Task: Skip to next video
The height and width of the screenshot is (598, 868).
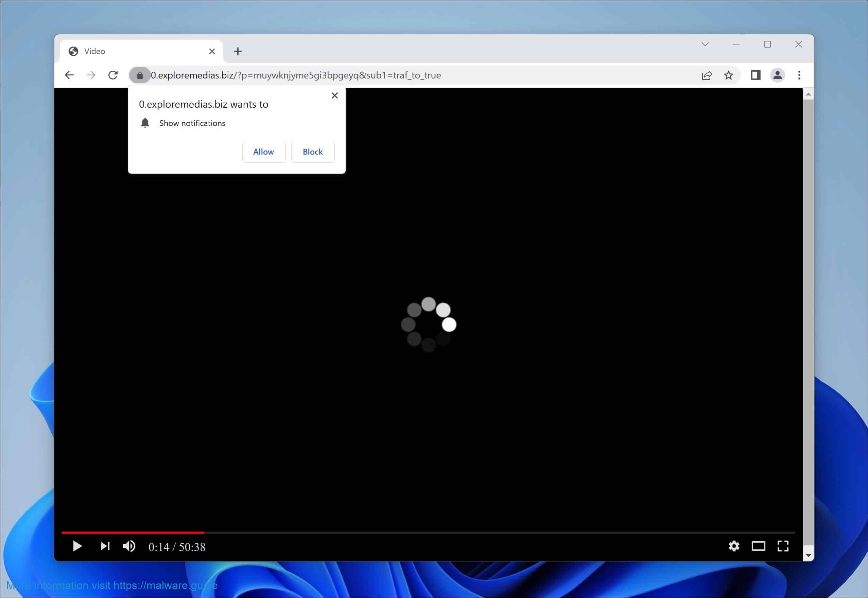Action: tap(105, 546)
